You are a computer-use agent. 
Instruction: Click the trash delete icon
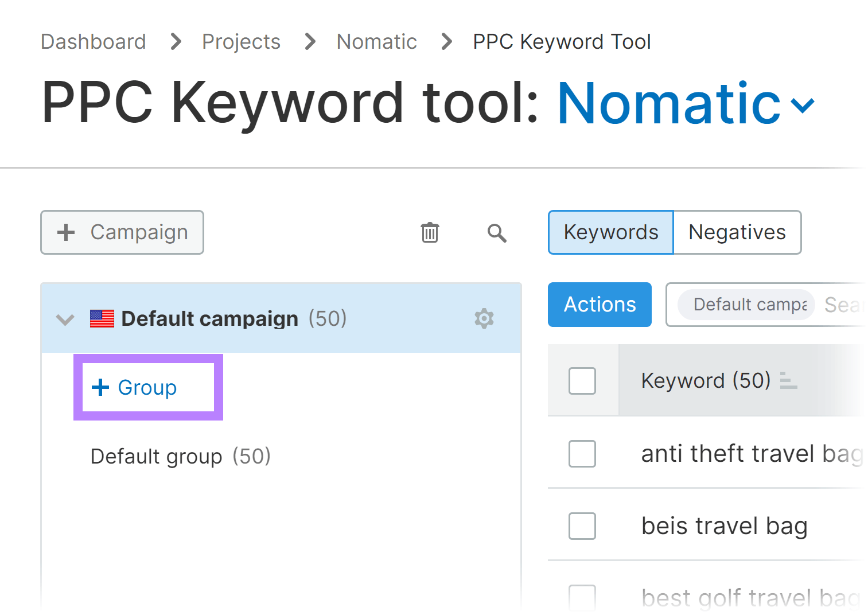(x=430, y=232)
